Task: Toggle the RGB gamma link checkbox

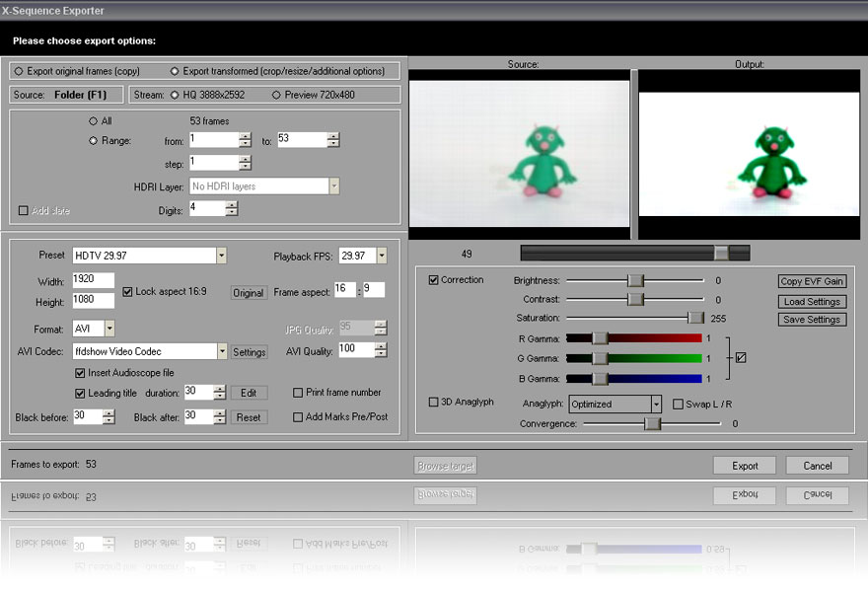Action: [x=741, y=358]
